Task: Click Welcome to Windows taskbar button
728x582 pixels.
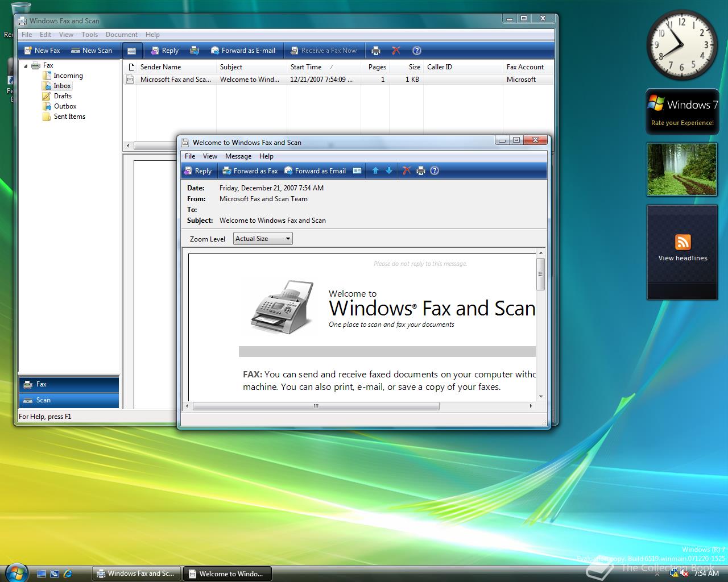Action: pos(227,573)
